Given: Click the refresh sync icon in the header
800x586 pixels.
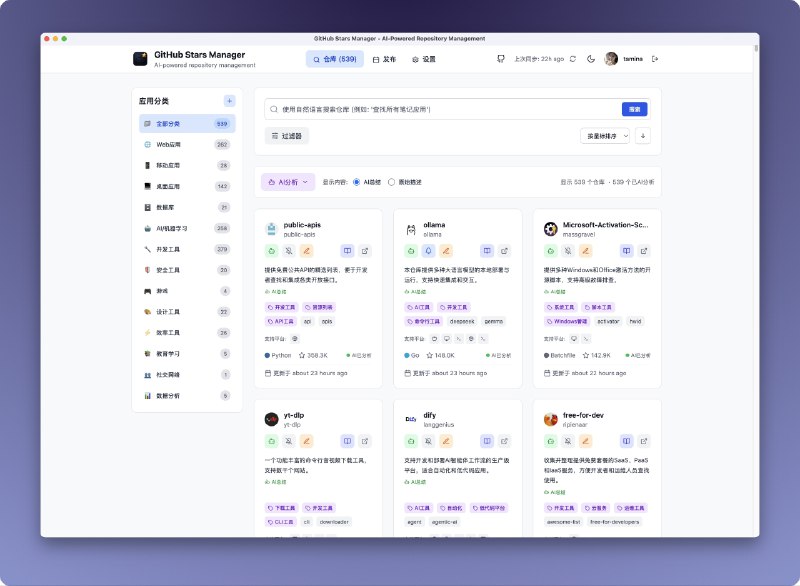Looking at the screenshot, I should click(x=572, y=59).
